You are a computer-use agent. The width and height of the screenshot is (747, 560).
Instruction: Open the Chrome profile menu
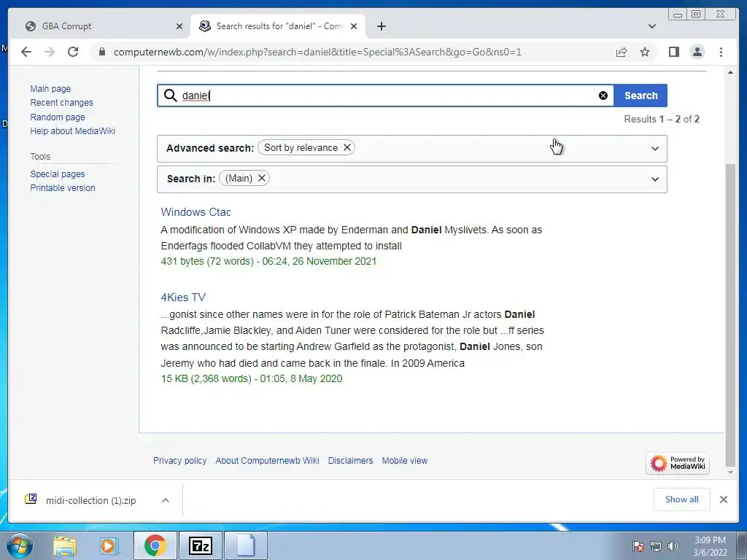click(x=697, y=52)
